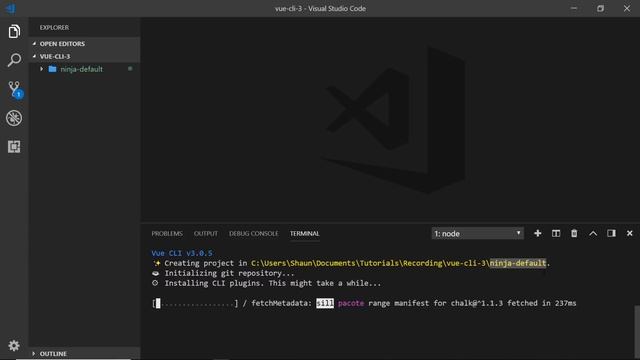The height and width of the screenshot is (360, 640).
Task: Move the panel to the right side
Action: 611,233
